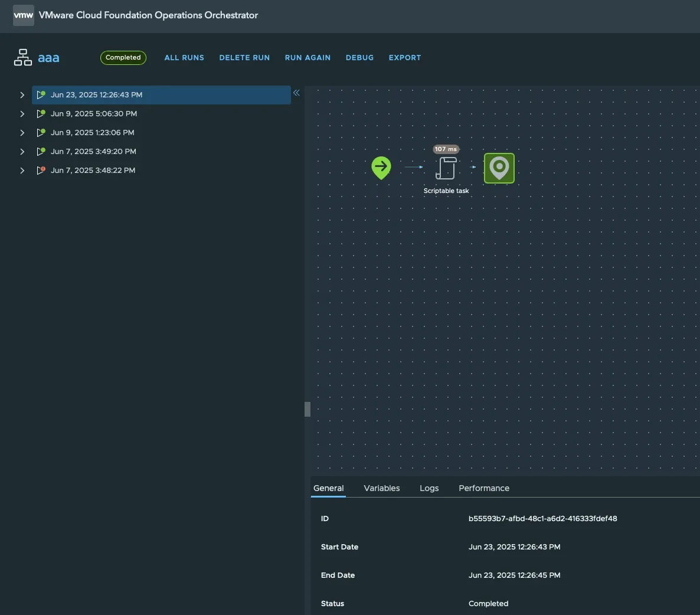
Task: Start DEBUG for this run
Action: [x=360, y=58]
